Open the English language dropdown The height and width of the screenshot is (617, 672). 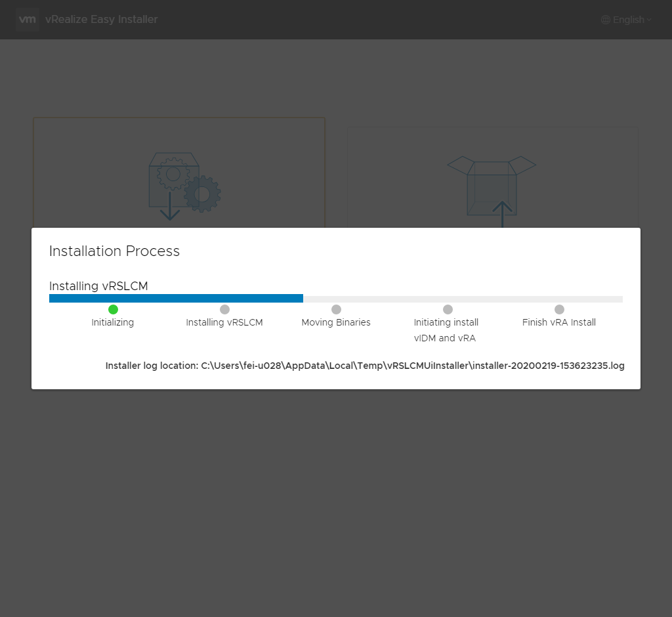click(x=626, y=20)
